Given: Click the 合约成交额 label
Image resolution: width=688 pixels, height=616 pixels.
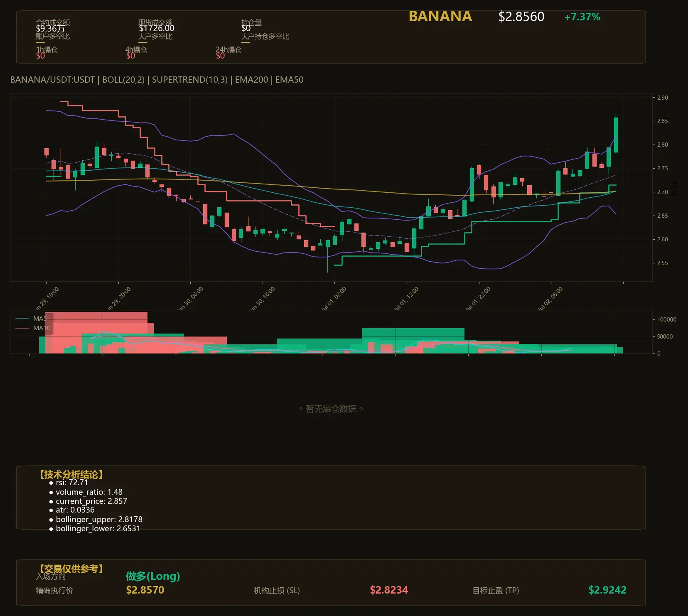Looking at the screenshot, I should pyautogui.click(x=53, y=22).
